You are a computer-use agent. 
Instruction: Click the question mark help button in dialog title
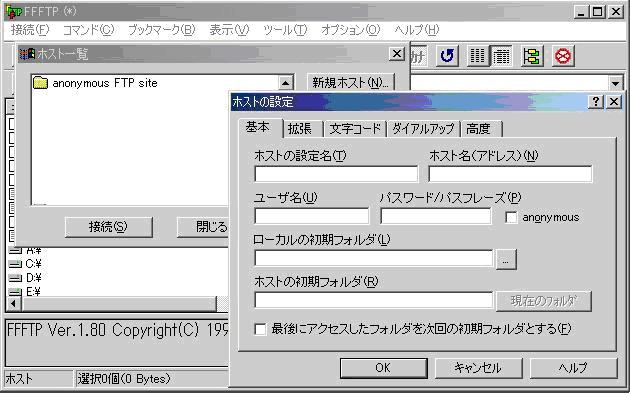[x=595, y=102]
